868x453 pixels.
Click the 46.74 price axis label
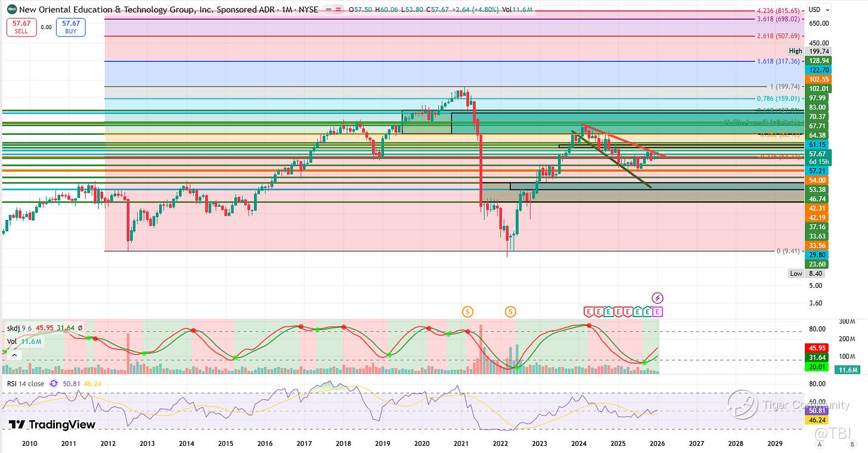[x=817, y=198]
